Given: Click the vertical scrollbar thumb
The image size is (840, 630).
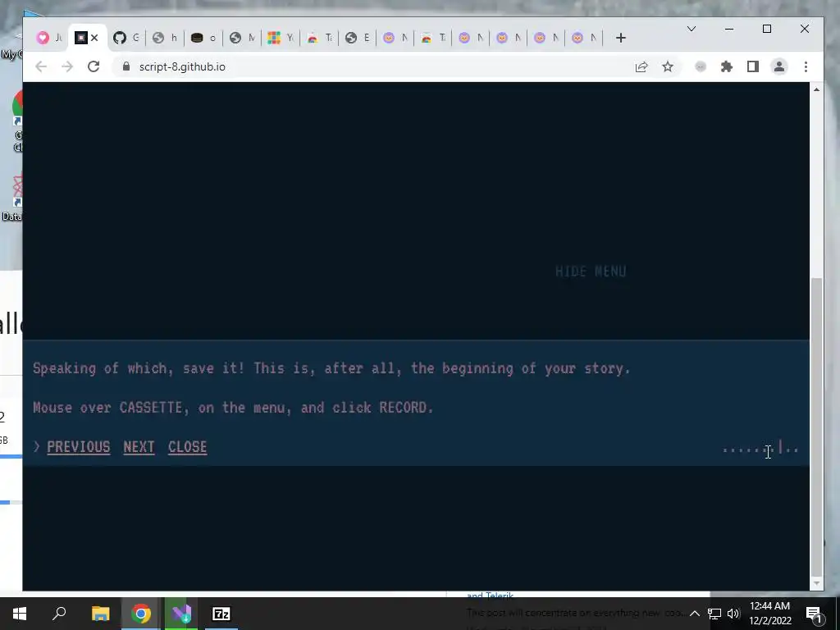Looking at the screenshot, I should coord(816,426).
